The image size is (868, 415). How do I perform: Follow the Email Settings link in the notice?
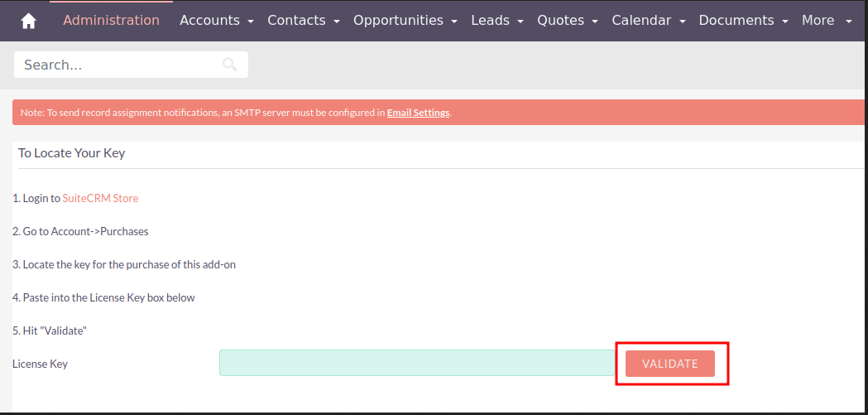[418, 113]
